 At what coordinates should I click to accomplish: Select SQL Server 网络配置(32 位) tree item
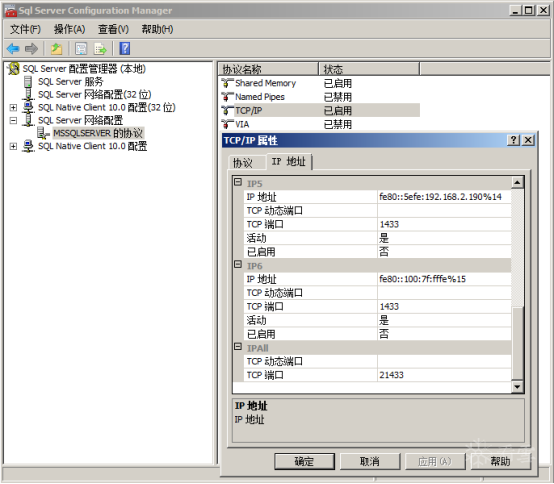95,94
